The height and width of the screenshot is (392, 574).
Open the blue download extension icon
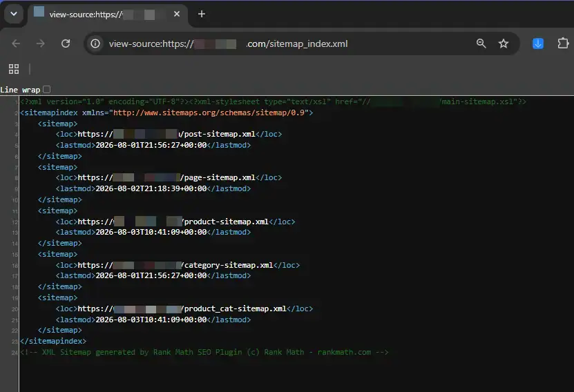coord(538,43)
